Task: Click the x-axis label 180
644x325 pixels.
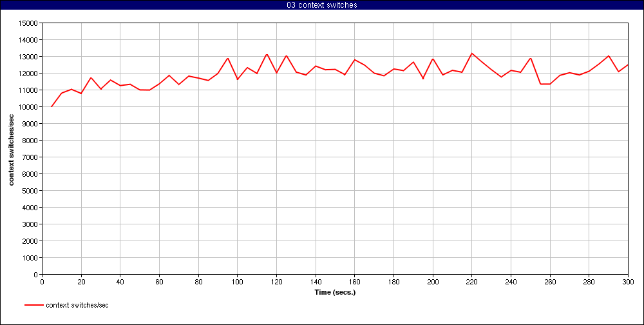Action: pos(393,282)
